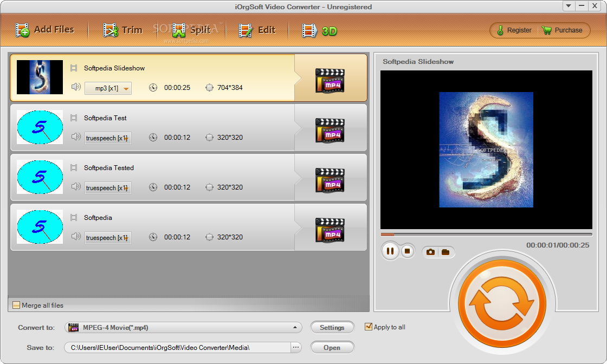The width and height of the screenshot is (607, 364).
Task: Open the Edit tool
Action: 257,30
